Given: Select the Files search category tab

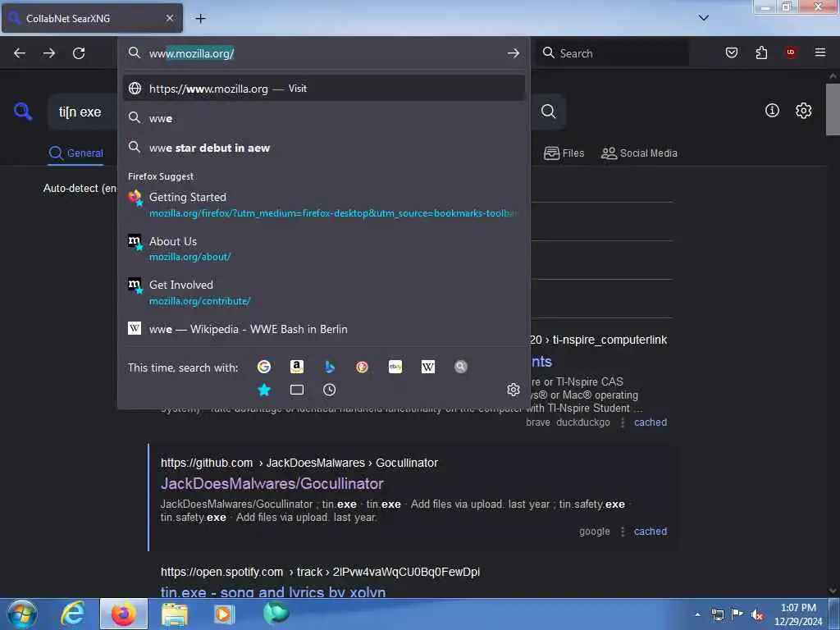Looking at the screenshot, I should 564,153.
